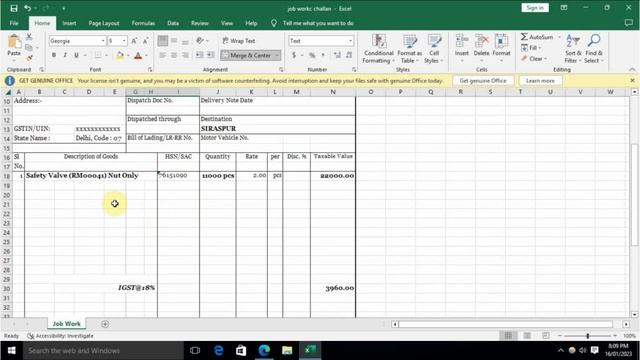Click the Orientation text angle icon
This screenshot has width=640, height=360.
point(200,41)
